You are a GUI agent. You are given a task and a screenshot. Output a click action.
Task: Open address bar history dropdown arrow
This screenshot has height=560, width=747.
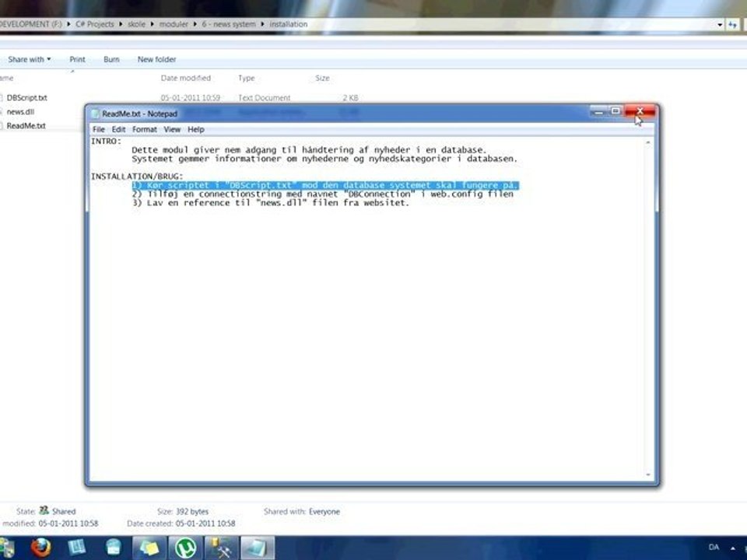720,24
